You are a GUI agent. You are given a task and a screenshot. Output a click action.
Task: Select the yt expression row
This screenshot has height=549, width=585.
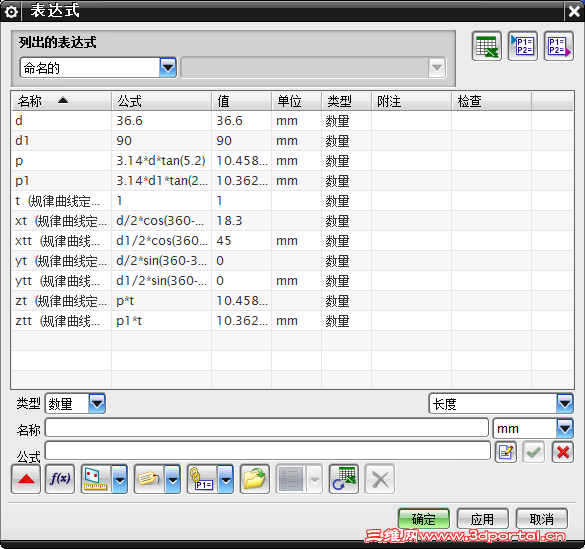click(x=292, y=261)
